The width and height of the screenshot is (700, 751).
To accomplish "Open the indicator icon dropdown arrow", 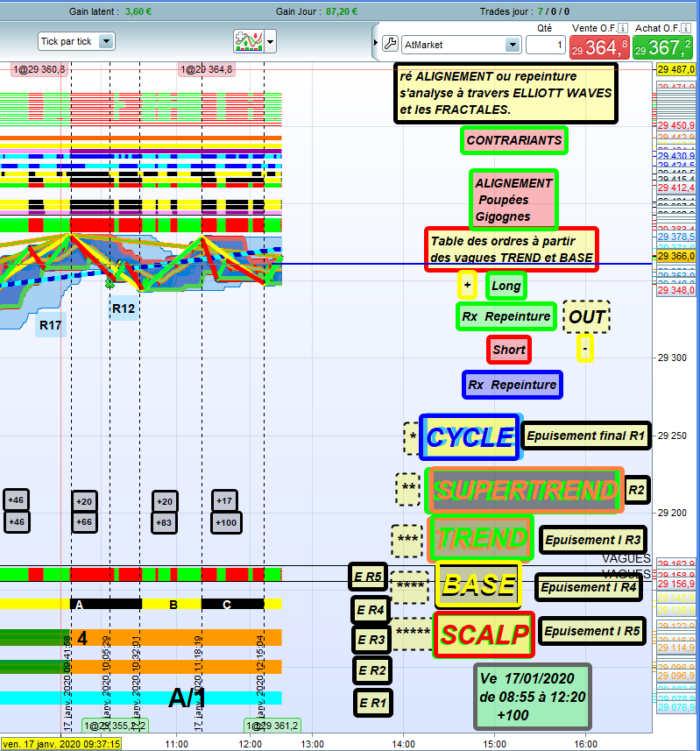I will pyautogui.click(x=271, y=42).
